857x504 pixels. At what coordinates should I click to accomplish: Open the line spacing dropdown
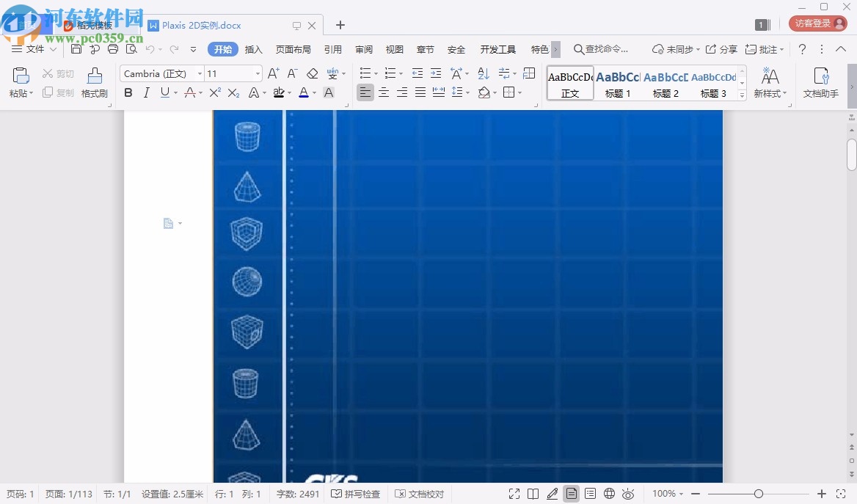[x=467, y=92]
